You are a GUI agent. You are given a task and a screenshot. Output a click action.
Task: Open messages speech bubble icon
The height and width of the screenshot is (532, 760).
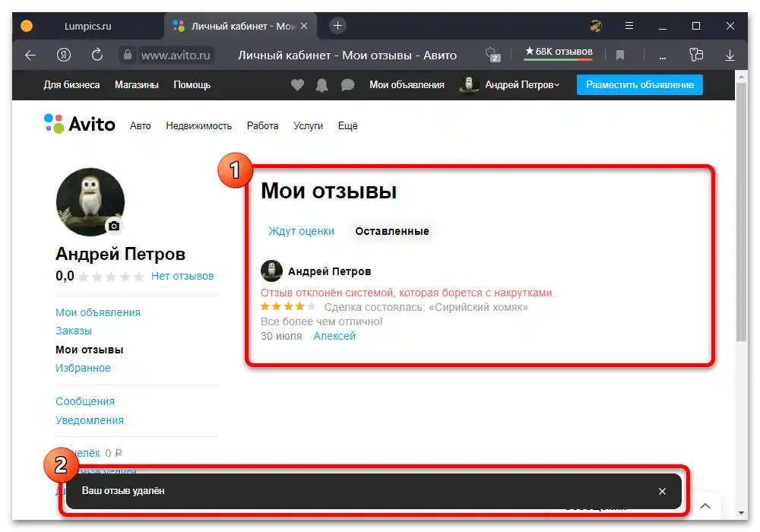point(347,85)
